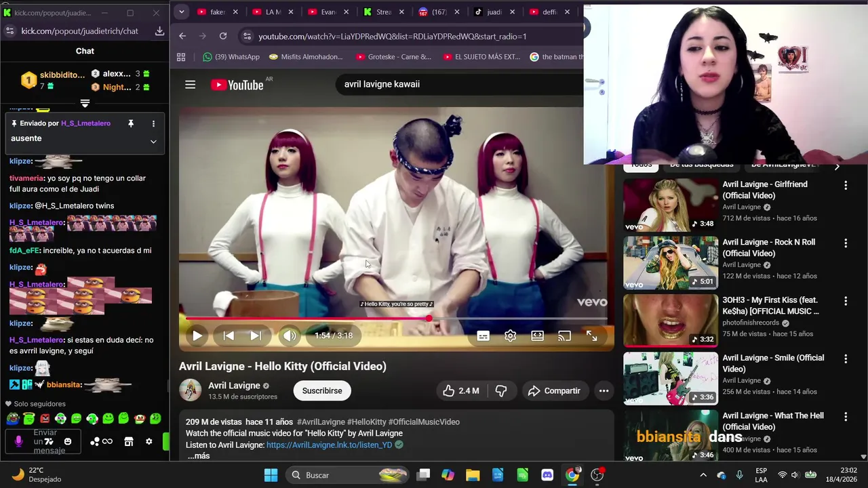Open options for Smile (Official Video)
The height and width of the screenshot is (488, 868).
tap(845, 359)
